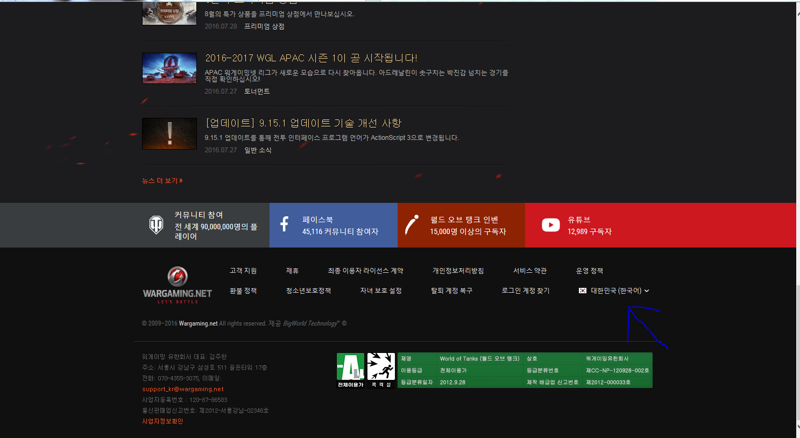Screen dimensions: 800x438
Task: Click the 제CC-NP-120928-002호 classification number cell
Action: click(617, 371)
